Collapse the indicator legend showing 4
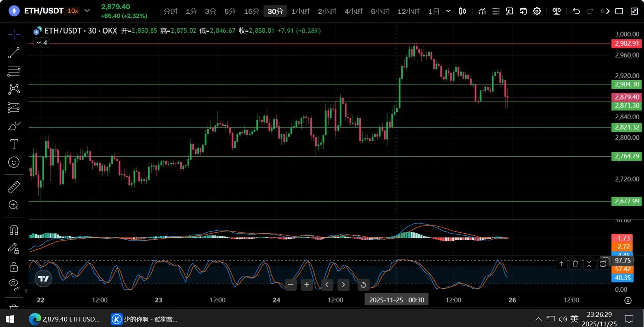 [x=41, y=43]
